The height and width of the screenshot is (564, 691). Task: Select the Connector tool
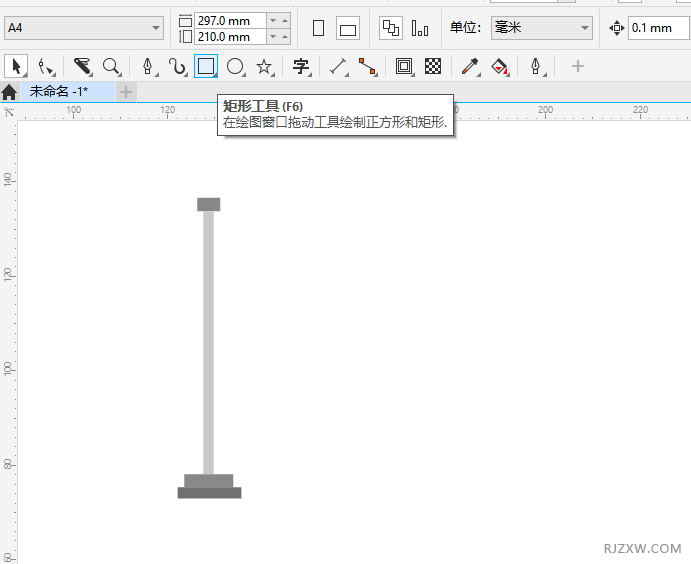368,67
